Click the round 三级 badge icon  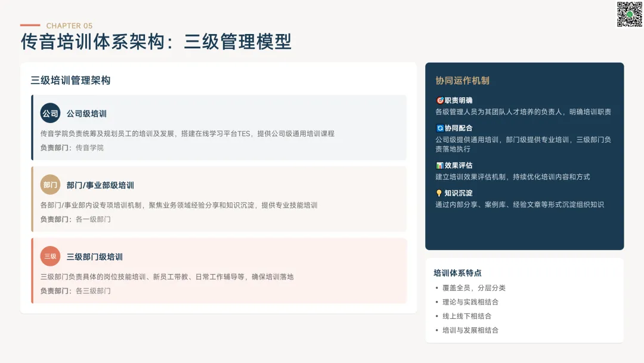(50, 256)
